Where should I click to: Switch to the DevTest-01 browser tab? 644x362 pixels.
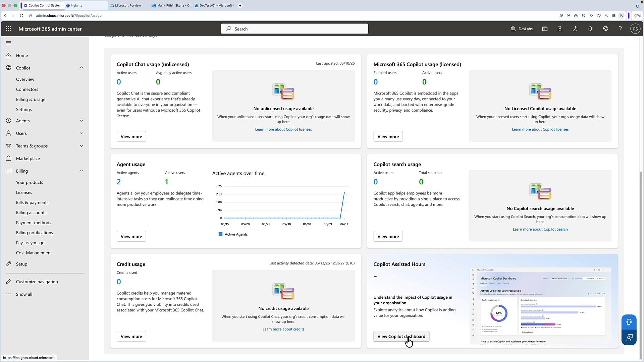(x=215, y=5)
